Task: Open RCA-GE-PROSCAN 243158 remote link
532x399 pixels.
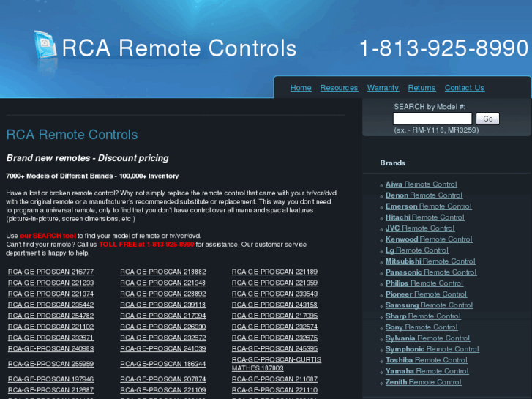Action: [275, 305]
